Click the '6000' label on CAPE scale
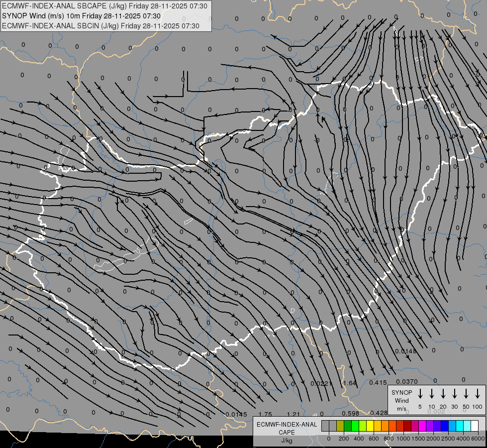 pyautogui.click(x=478, y=439)
